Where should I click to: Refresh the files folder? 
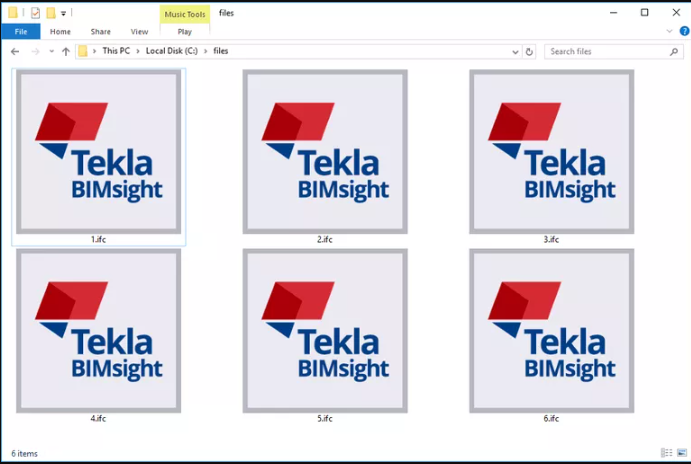[x=529, y=52]
